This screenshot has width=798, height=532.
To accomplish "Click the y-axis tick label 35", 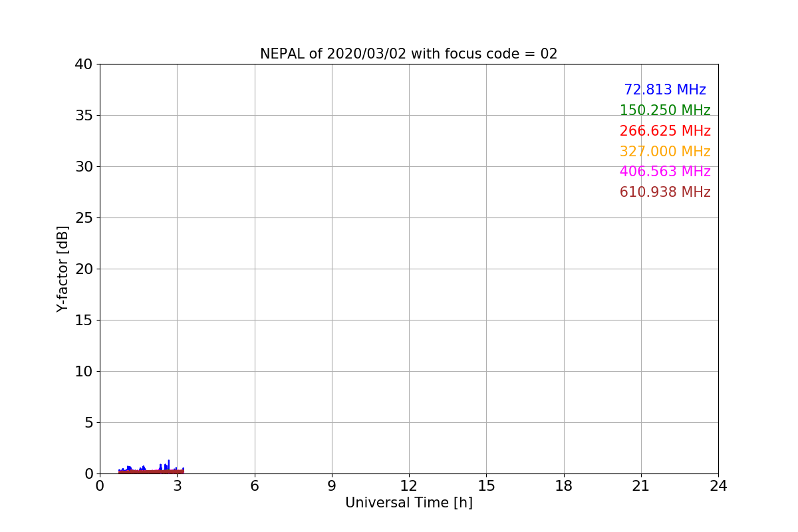I will (83, 116).
